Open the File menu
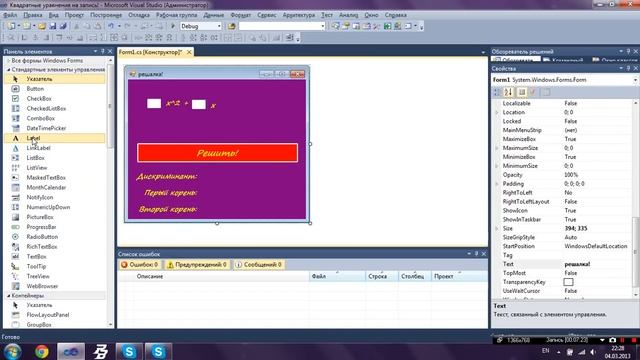The image size is (640, 360). pos(10,15)
